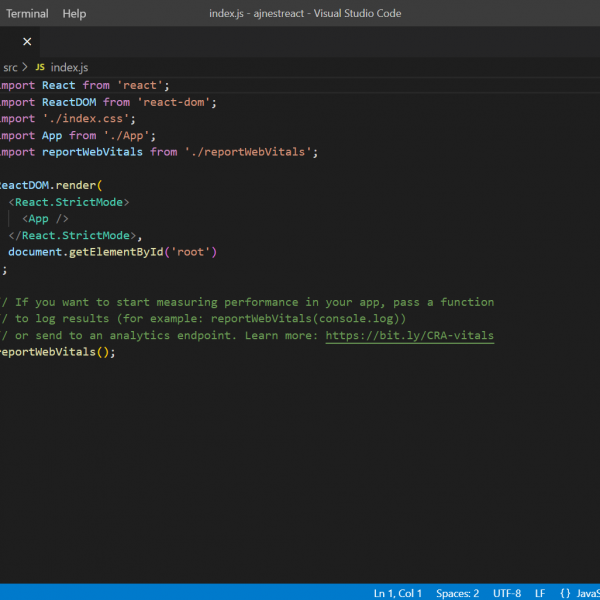Open the Help menu
This screenshot has width=600, height=600.
point(74,14)
